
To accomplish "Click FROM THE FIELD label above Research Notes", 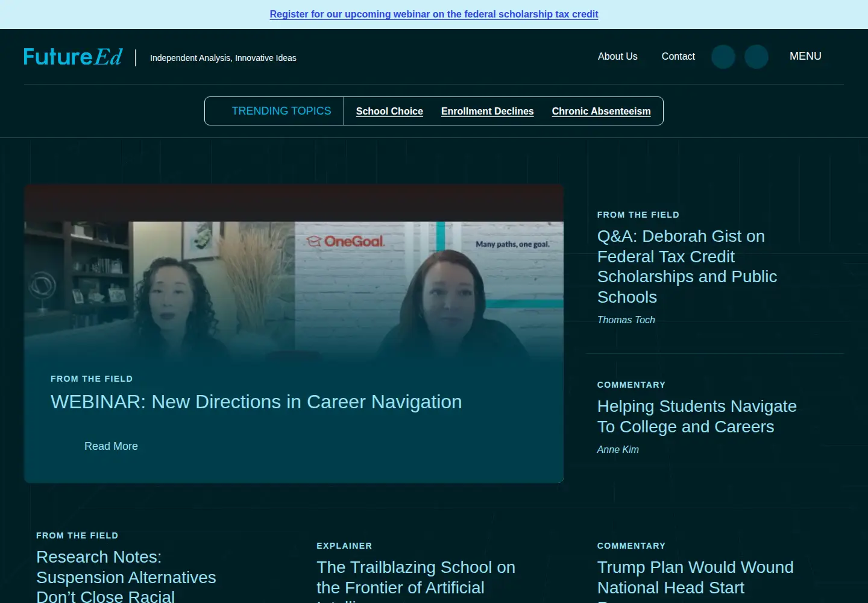I will pos(77,535).
